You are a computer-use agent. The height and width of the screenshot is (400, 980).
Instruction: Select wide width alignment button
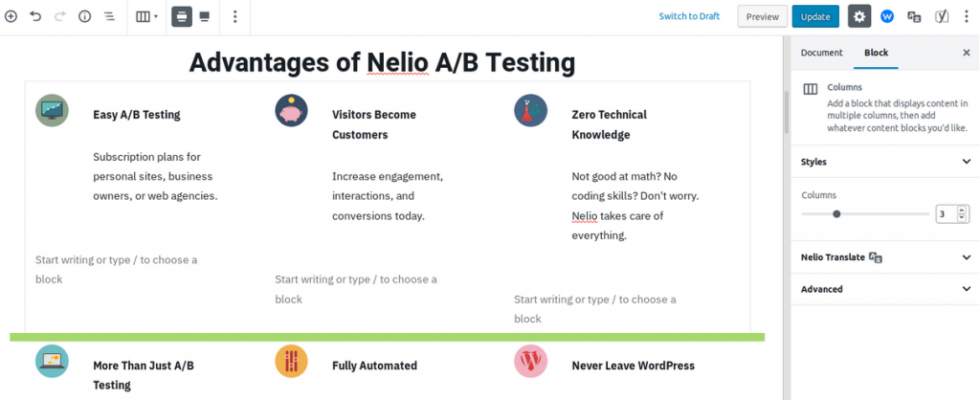click(x=182, y=16)
